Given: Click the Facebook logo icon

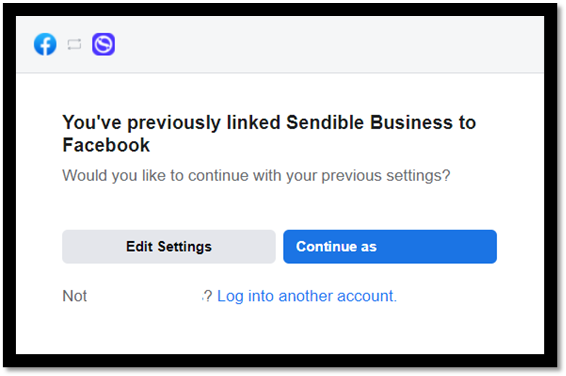Looking at the screenshot, I should (45, 44).
